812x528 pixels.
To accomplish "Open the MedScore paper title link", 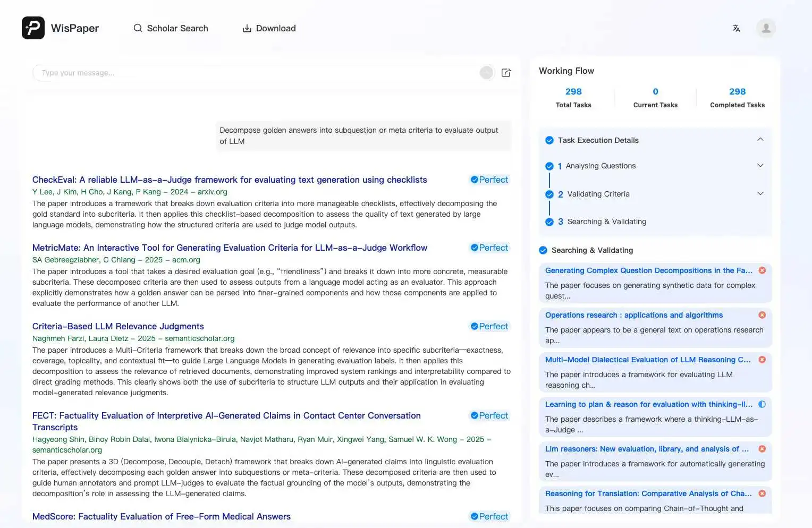I will tap(162, 516).
